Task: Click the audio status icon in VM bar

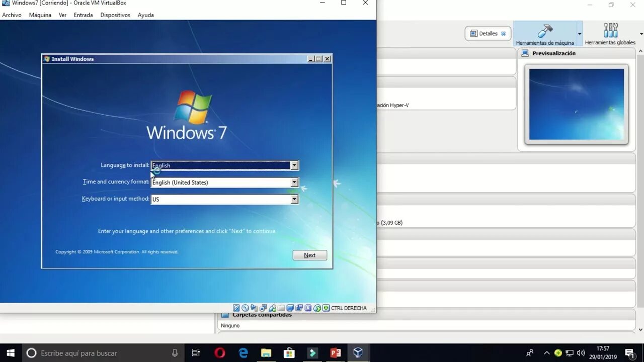Action: [254, 308]
